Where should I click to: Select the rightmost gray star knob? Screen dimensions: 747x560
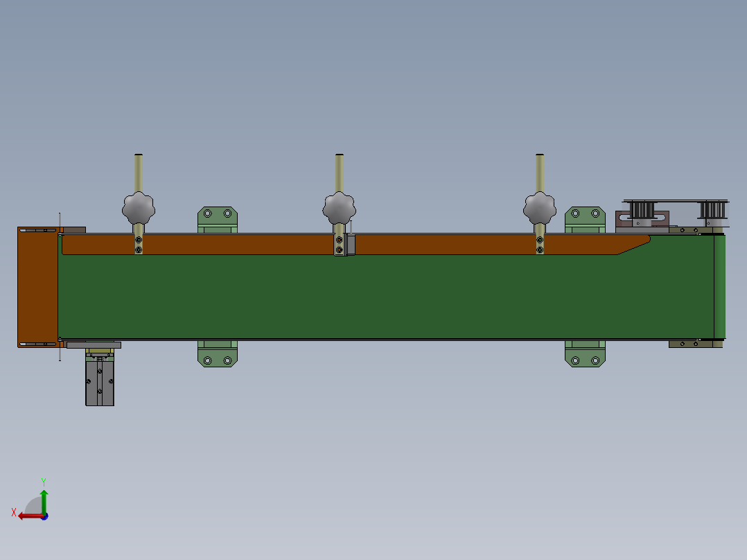(540, 209)
